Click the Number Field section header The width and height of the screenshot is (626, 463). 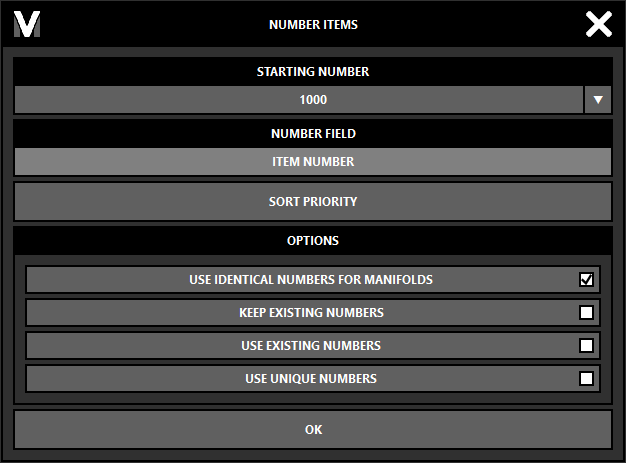pos(312,133)
